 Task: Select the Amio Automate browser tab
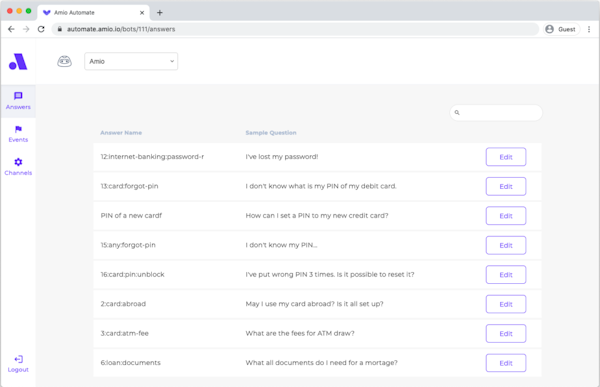[93, 13]
